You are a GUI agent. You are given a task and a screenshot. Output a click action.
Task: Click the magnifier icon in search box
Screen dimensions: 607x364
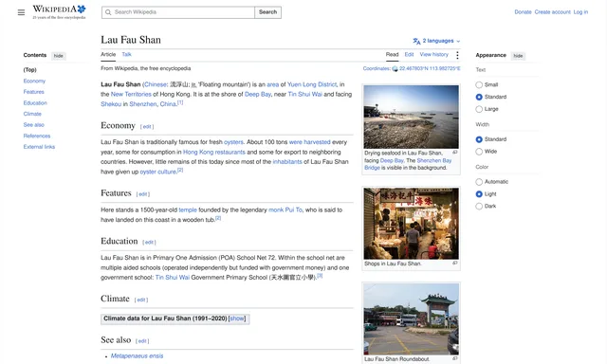pos(108,12)
